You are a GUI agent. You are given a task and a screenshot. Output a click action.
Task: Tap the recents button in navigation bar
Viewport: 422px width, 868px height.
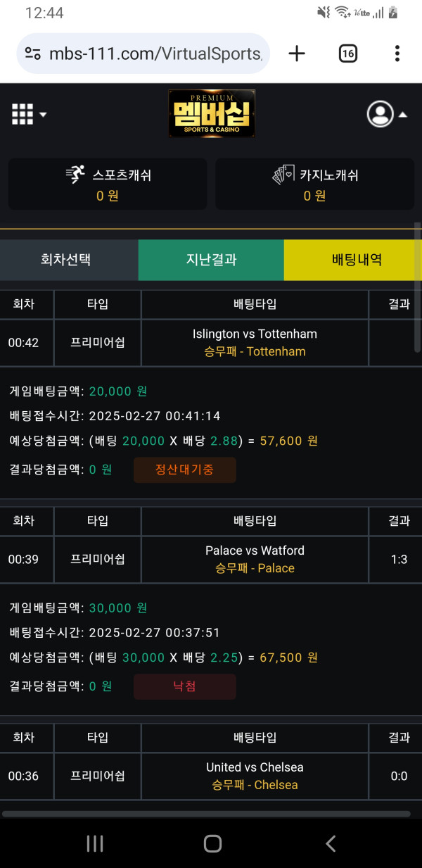(94, 843)
